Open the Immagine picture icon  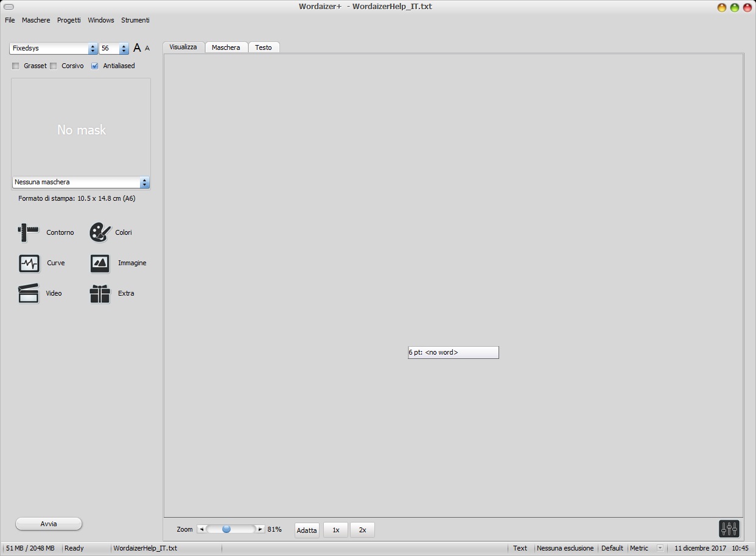click(x=100, y=263)
